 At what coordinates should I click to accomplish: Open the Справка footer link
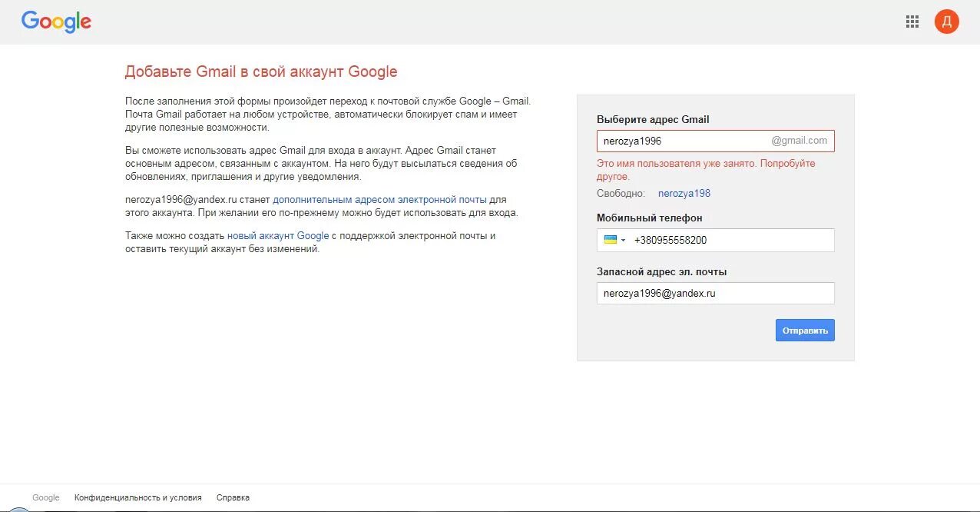(233, 497)
